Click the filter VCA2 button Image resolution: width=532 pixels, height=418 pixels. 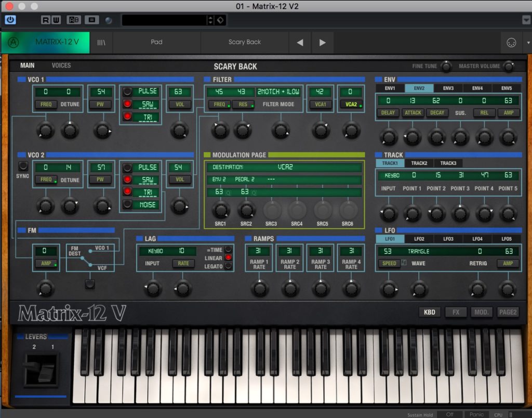(x=351, y=104)
